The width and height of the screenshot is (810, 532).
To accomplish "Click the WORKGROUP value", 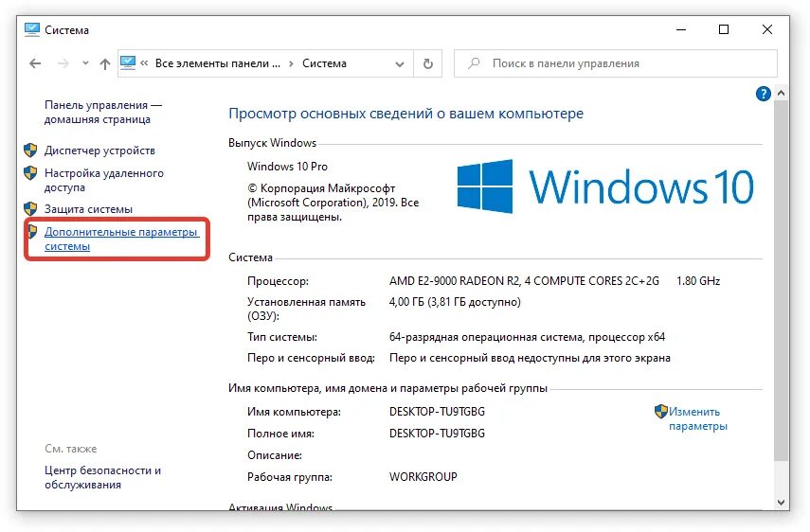I will click(423, 477).
